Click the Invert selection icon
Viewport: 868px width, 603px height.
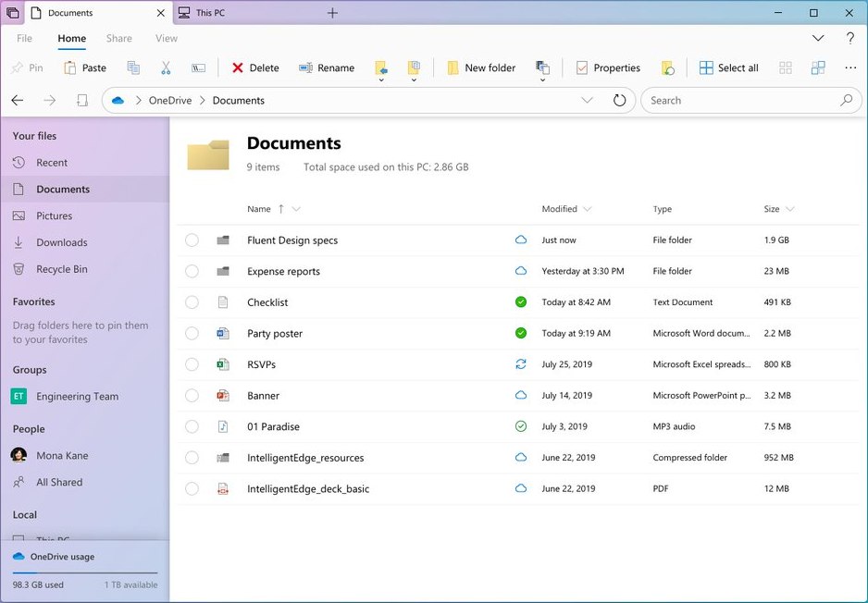coord(818,68)
